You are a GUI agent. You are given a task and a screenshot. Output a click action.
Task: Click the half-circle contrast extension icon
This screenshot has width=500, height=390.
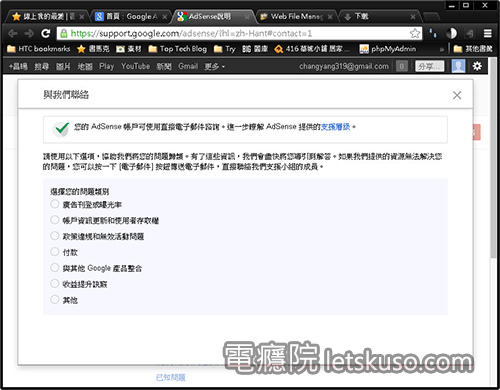[x=451, y=33]
